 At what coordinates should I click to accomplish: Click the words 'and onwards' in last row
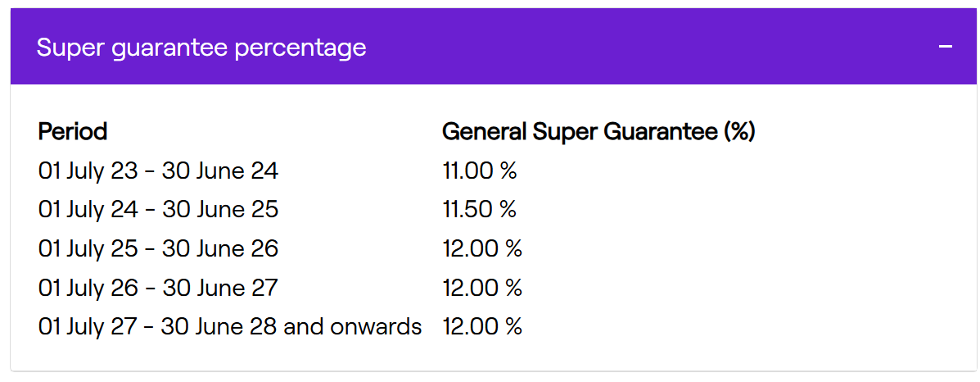353,326
